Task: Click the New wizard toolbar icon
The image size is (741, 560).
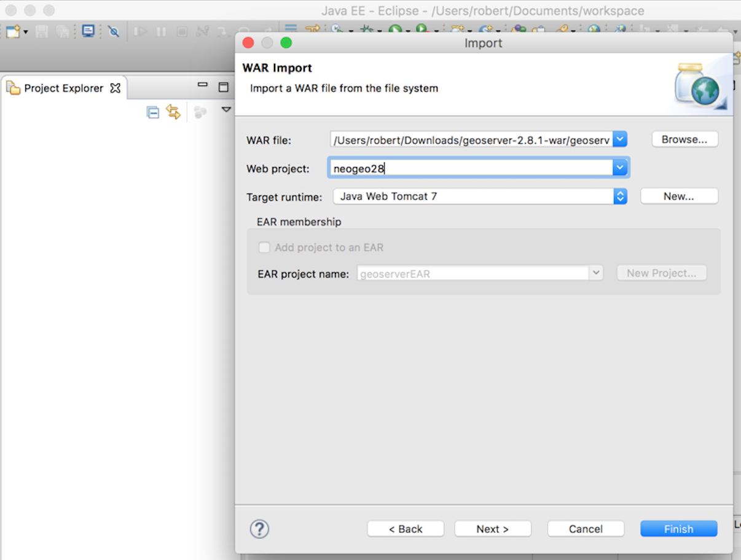Action: (13, 31)
